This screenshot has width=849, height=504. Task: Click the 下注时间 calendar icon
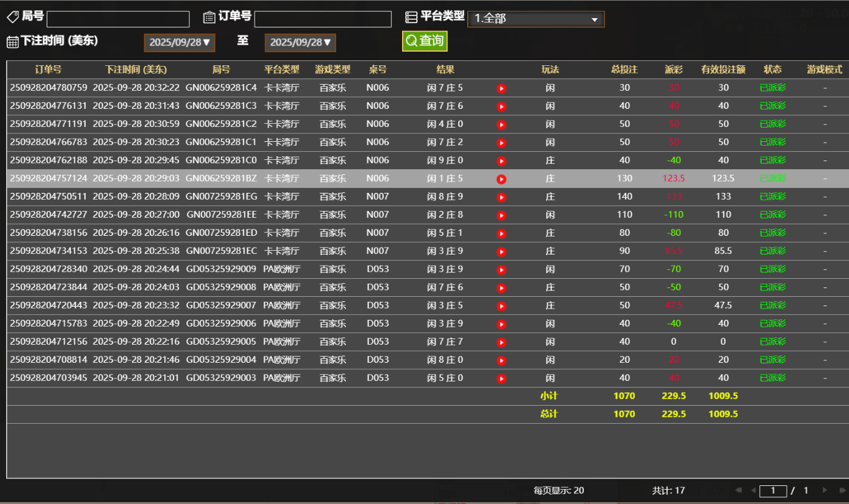tap(12, 41)
